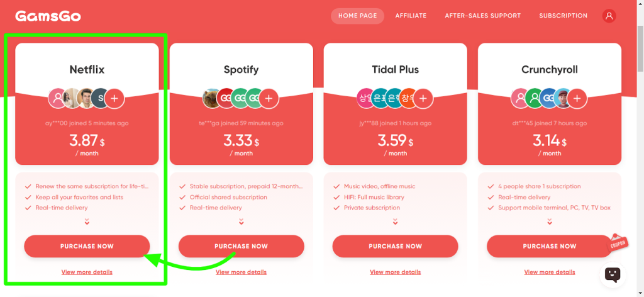Expand Crunchyroll feature list chevron
Viewport: 644px width, 297px height.
550,222
